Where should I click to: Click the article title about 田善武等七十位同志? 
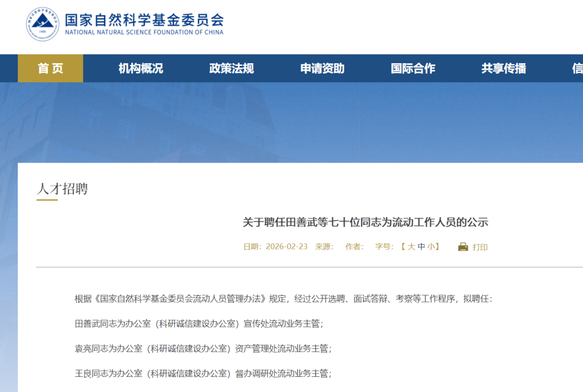pyautogui.click(x=365, y=222)
